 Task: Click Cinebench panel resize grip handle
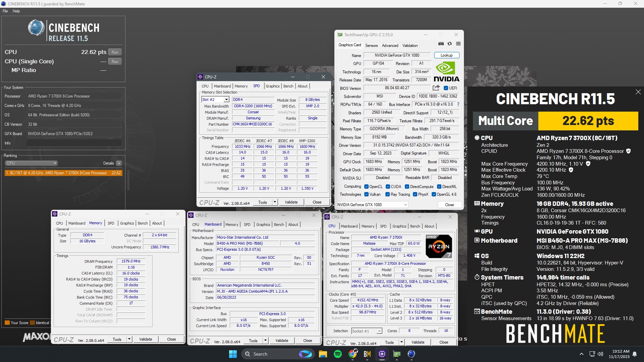(x=128, y=180)
